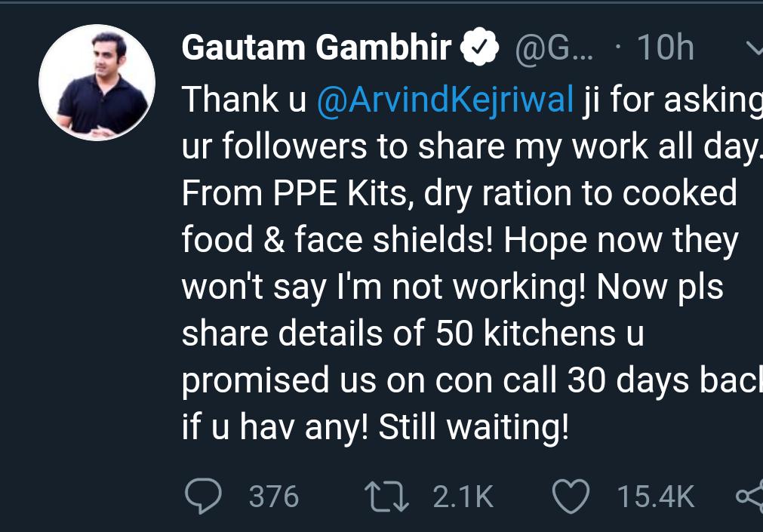Click the 15.4K likes count

[x=655, y=497]
